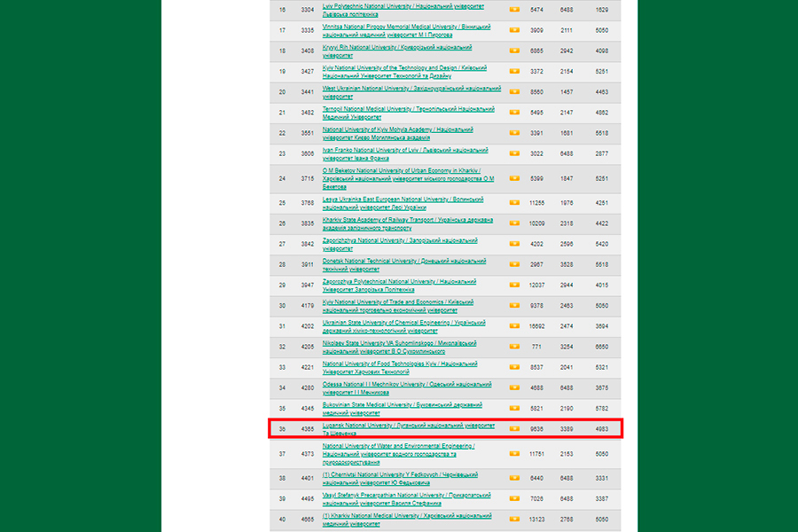Select value 3389 in Lugansk National University row
798x532 pixels.
coord(567,429)
